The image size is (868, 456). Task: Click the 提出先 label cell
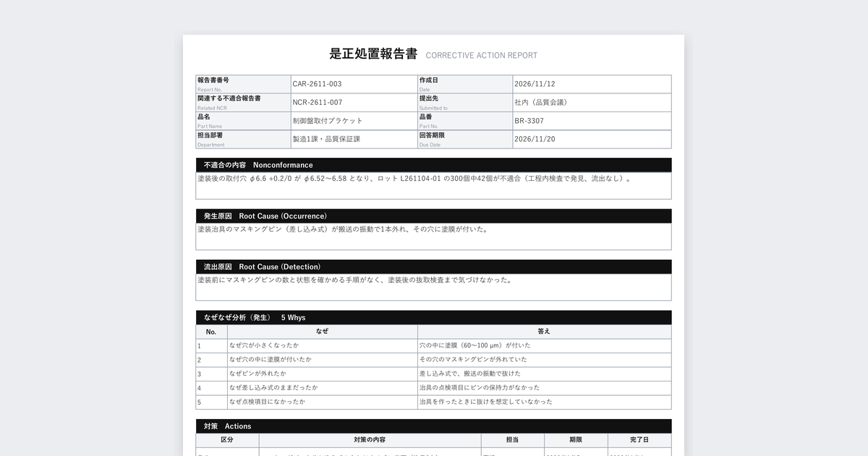(465, 103)
